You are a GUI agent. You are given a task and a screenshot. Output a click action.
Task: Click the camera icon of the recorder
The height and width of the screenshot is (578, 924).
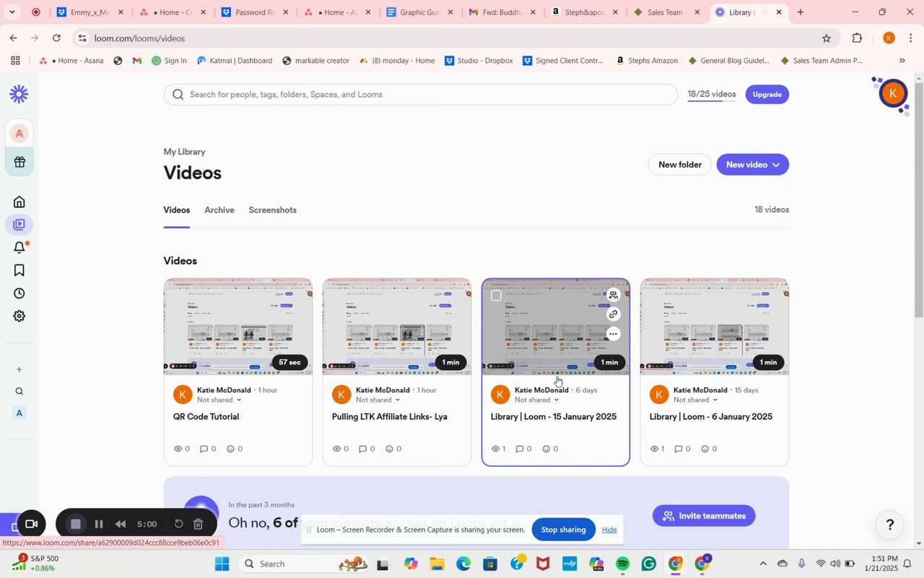tap(31, 524)
